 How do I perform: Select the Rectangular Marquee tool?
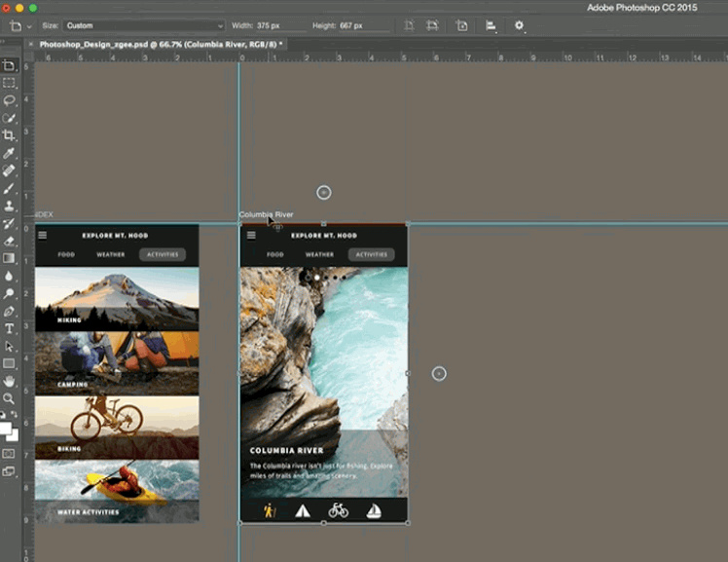[10, 83]
